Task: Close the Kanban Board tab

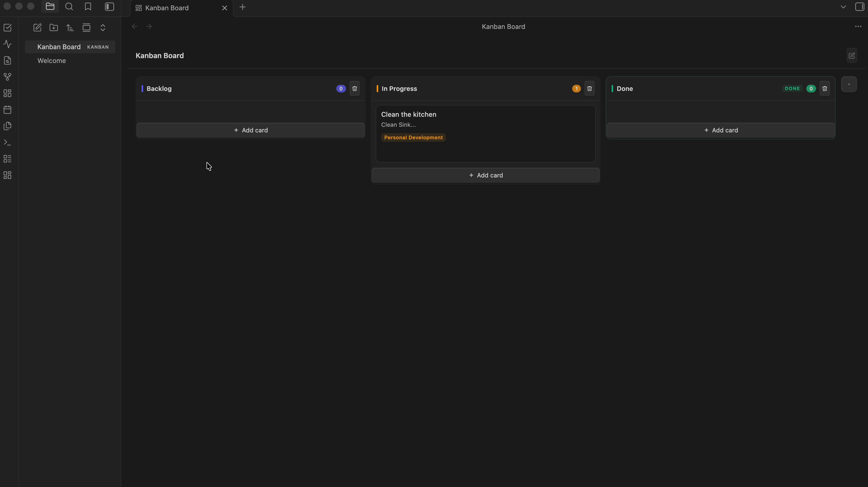Action: point(224,8)
